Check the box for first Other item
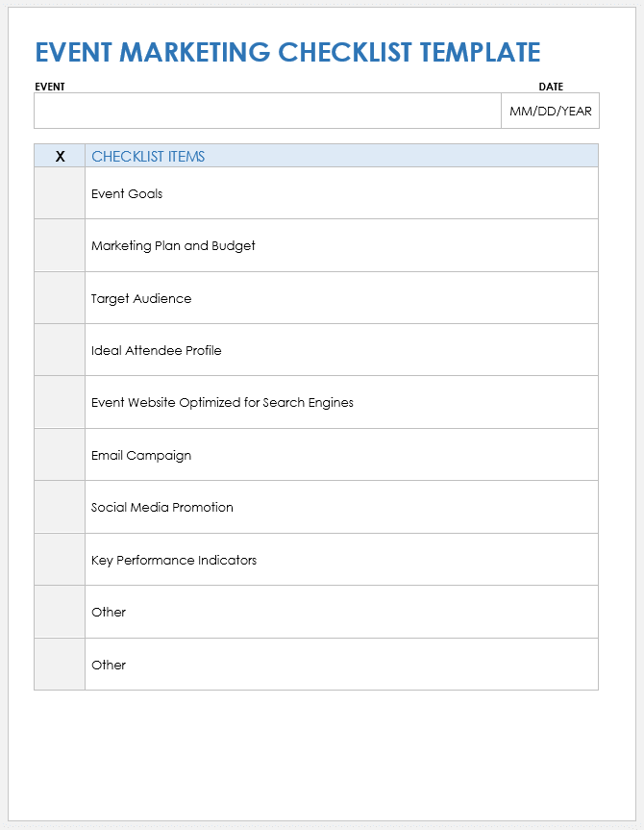 60,612
